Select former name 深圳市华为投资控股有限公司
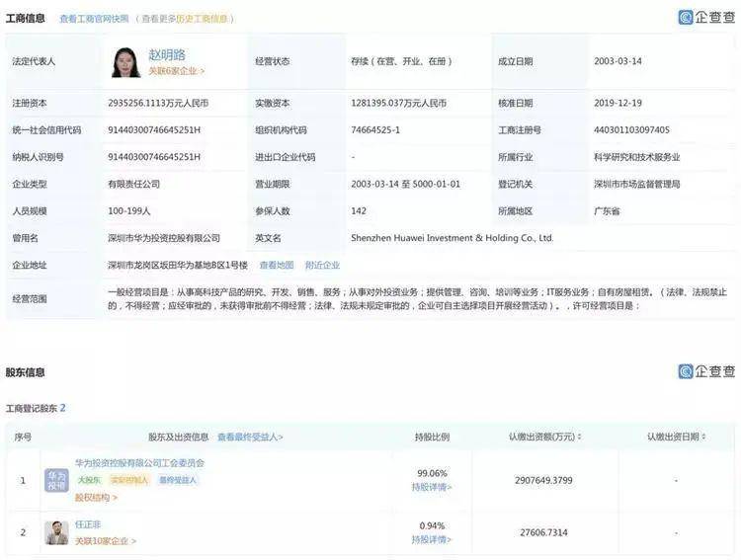741x560 pixels. (164, 238)
